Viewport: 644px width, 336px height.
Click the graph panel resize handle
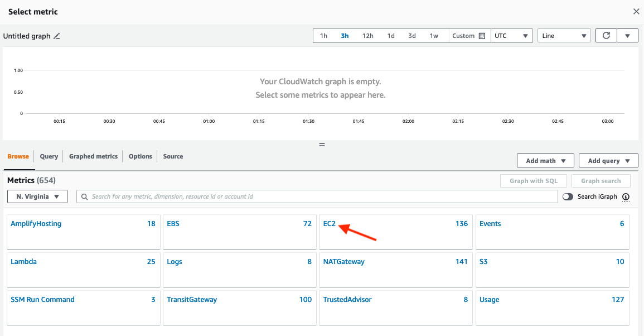(322, 145)
